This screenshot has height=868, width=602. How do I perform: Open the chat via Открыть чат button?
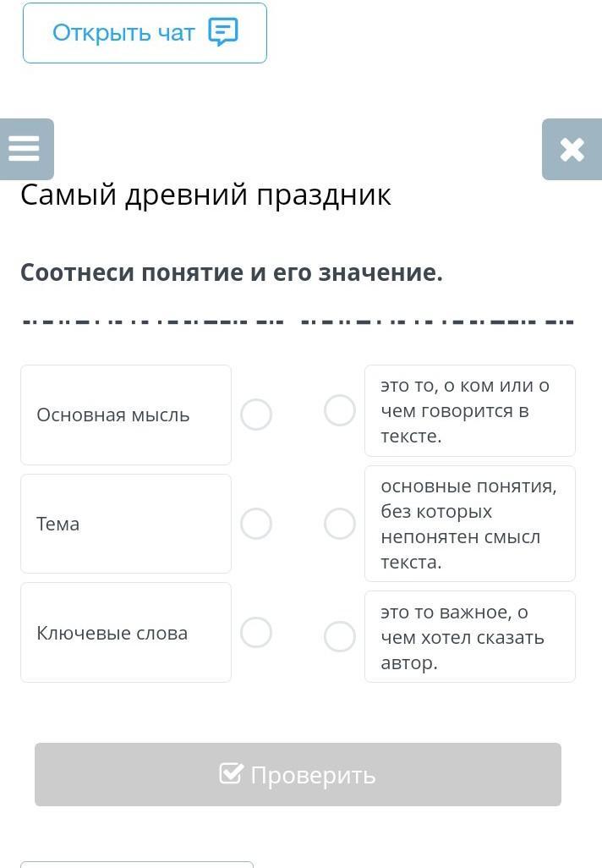145,33
